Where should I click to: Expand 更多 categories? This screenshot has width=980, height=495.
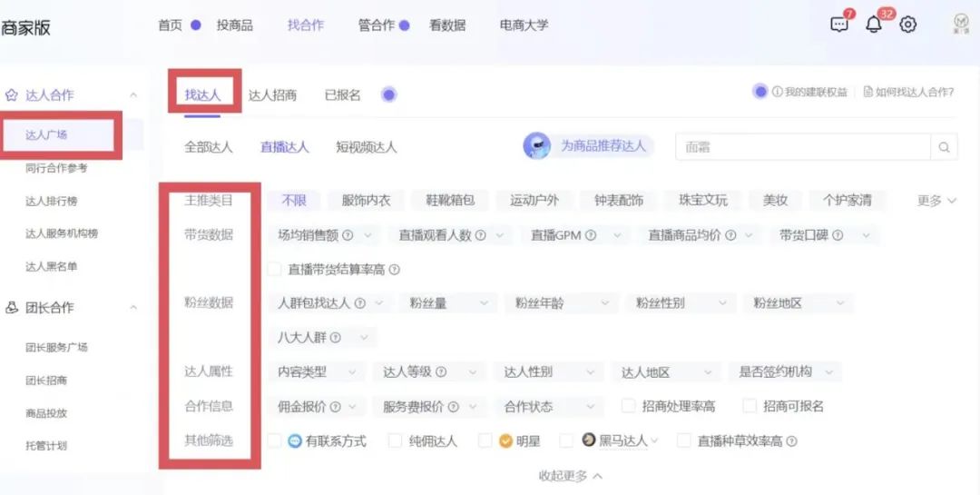pyautogui.click(x=936, y=200)
